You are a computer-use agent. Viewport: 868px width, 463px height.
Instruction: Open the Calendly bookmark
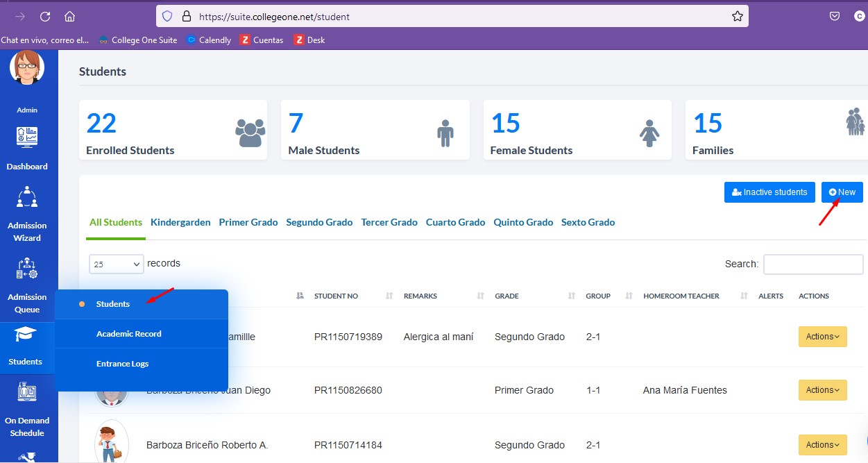pos(209,40)
